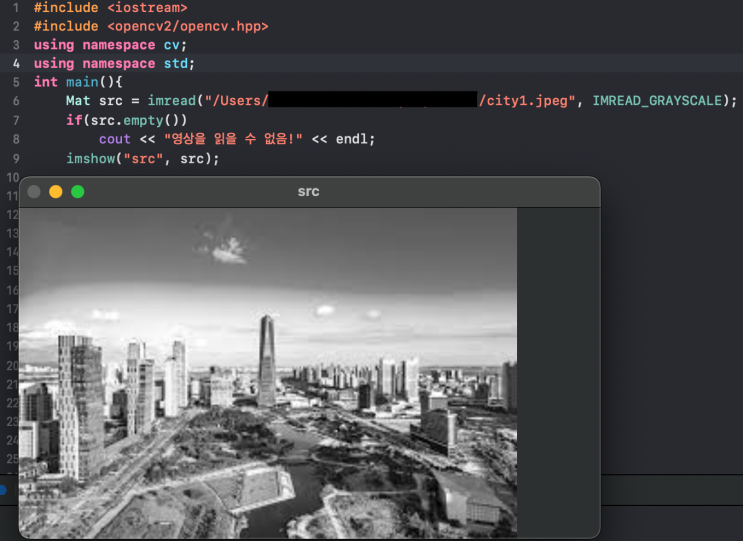Image resolution: width=743 pixels, height=541 pixels.
Task: Click "#include <iostream>" on line 1
Action: click(110, 8)
